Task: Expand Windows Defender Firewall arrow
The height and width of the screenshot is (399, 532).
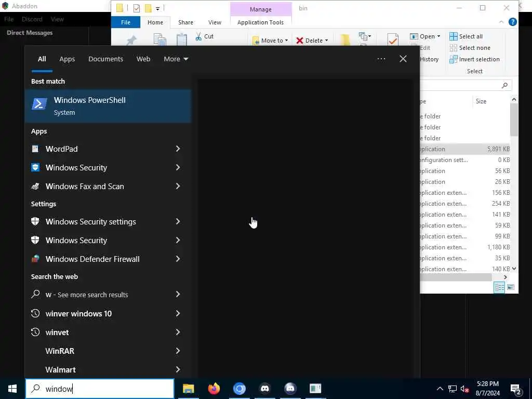Action: coord(178,259)
